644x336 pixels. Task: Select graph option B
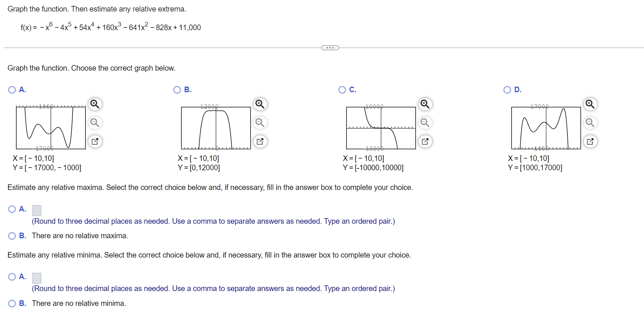(x=177, y=90)
